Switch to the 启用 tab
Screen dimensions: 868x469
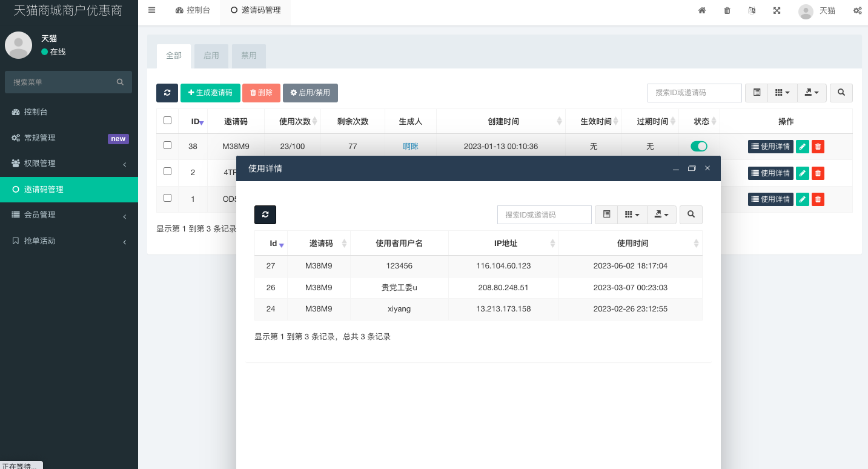click(x=211, y=56)
